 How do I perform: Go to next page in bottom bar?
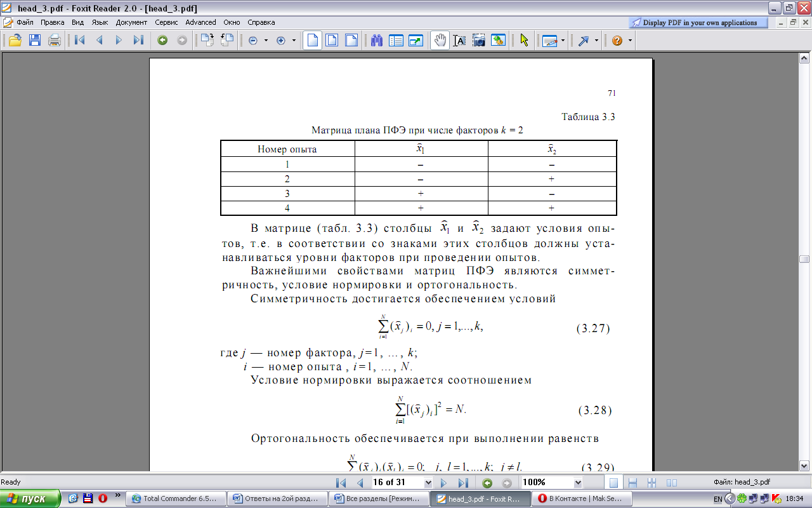tap(443, 483)
